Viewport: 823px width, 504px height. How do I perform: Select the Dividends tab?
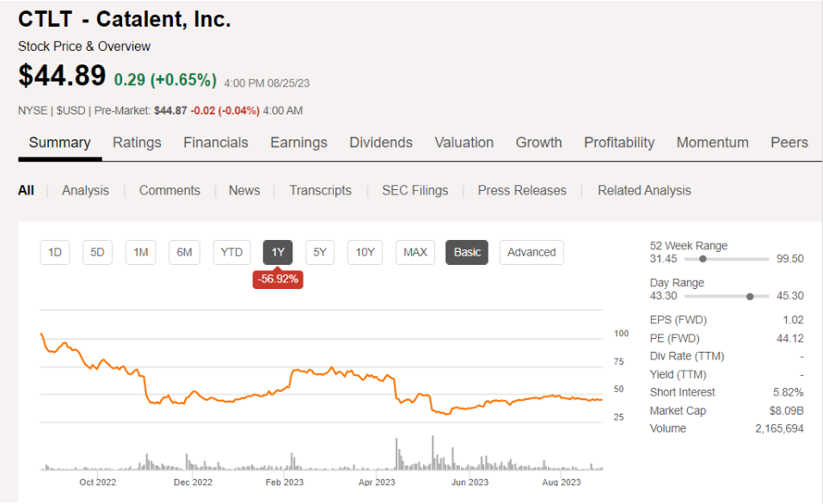[381, 143]
